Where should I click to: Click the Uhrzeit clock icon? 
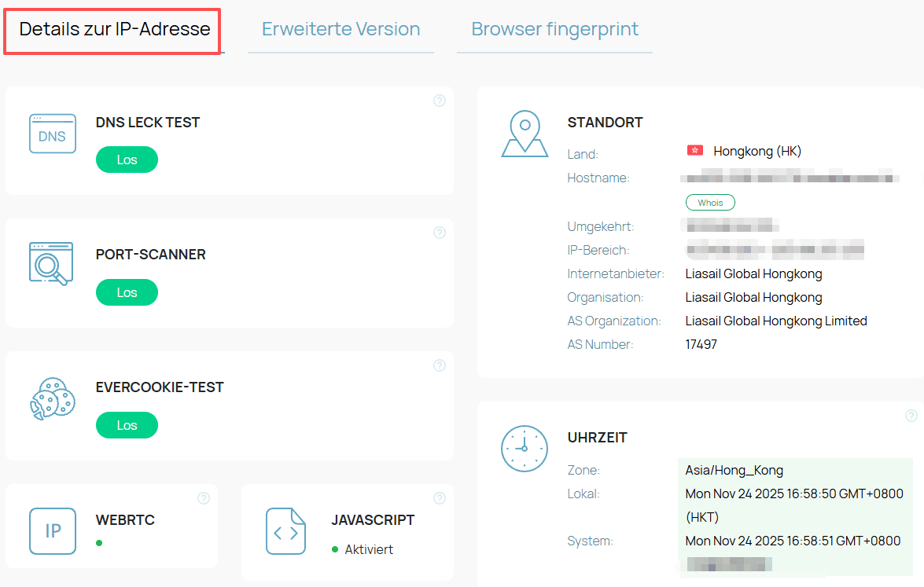[525, 449]
